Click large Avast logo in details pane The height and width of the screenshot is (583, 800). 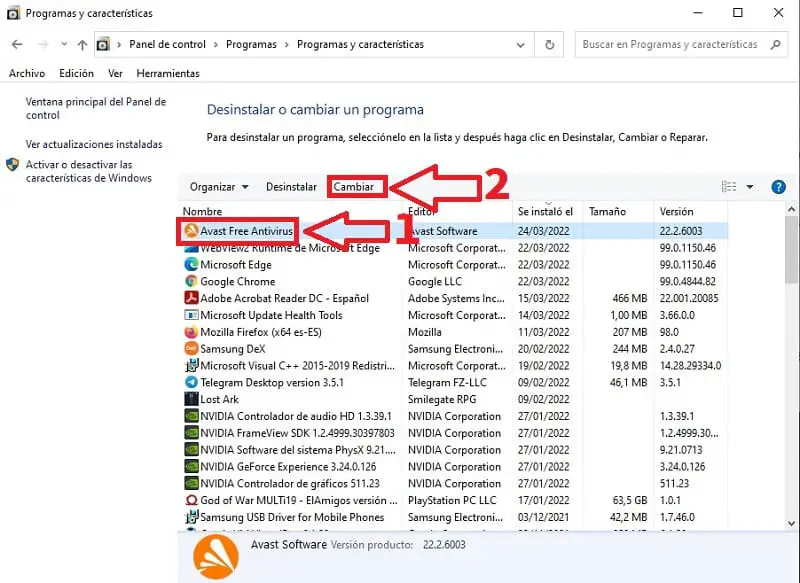coord(216,557)
